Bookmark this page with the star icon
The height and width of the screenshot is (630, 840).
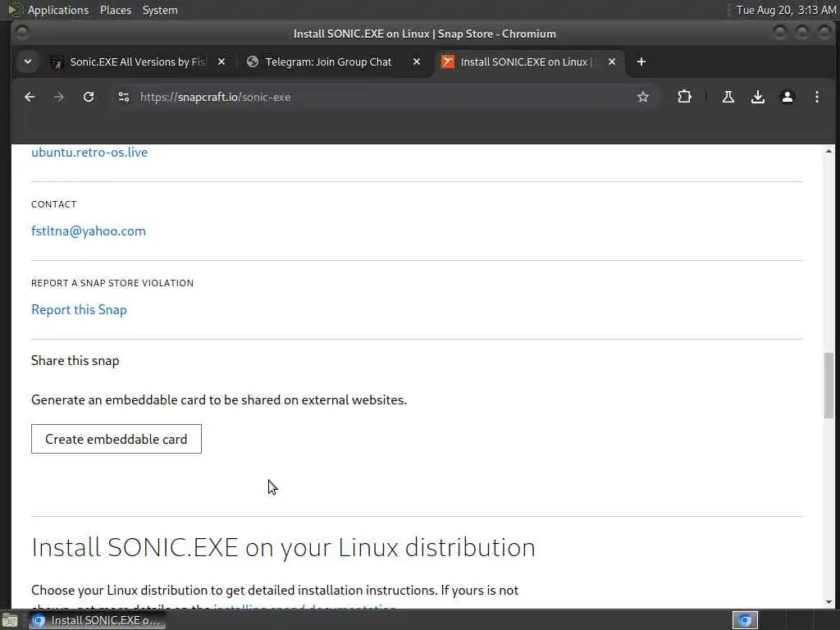[643, 97]
